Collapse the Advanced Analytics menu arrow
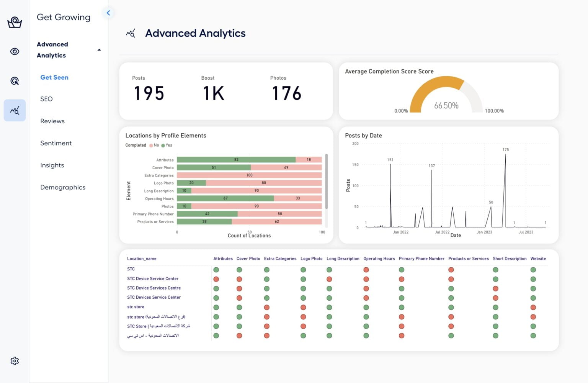Image resolution: width=588 pixels, height=383 pixels. point(99,50)
